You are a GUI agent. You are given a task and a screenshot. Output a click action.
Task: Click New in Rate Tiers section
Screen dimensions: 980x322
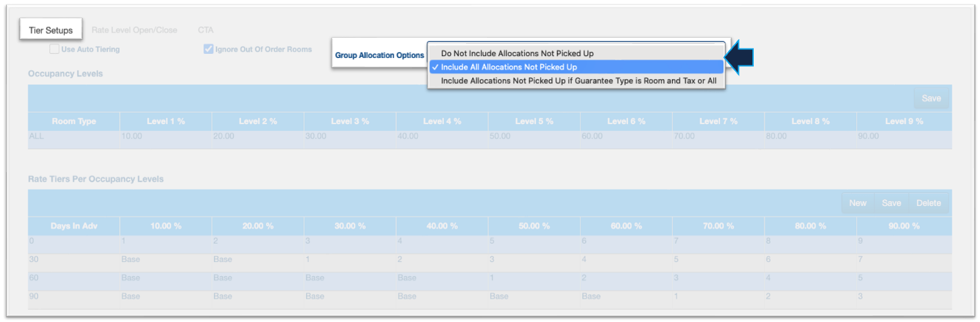[857, 203]
